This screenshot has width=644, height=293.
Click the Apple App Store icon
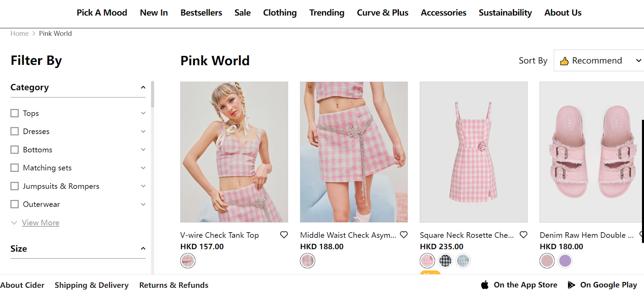[x=485, y=285]
